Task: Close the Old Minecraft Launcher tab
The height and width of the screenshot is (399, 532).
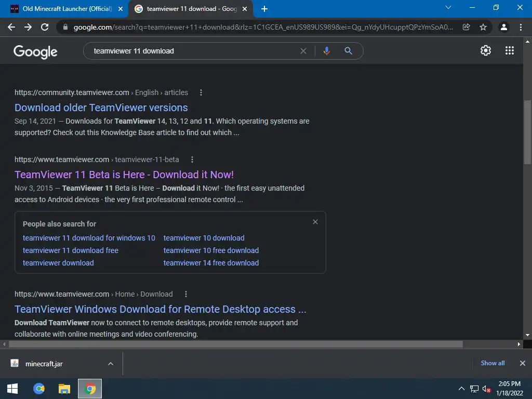Action: (121, 9)
